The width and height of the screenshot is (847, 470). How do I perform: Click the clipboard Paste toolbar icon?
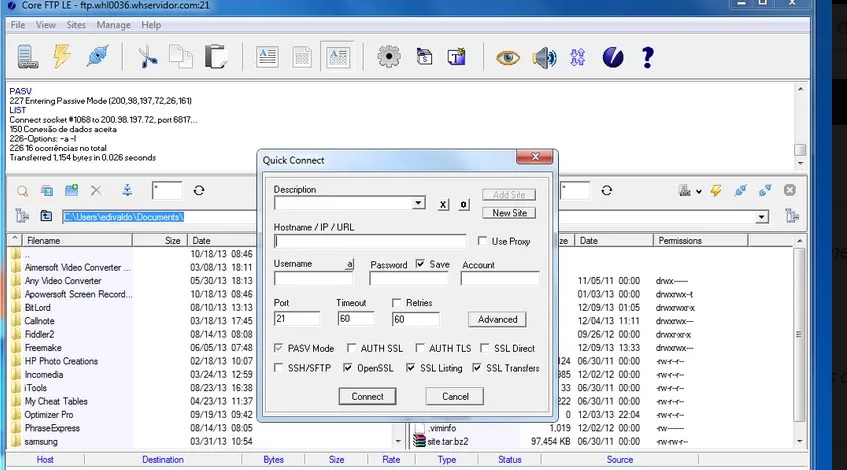click(215, 57)
